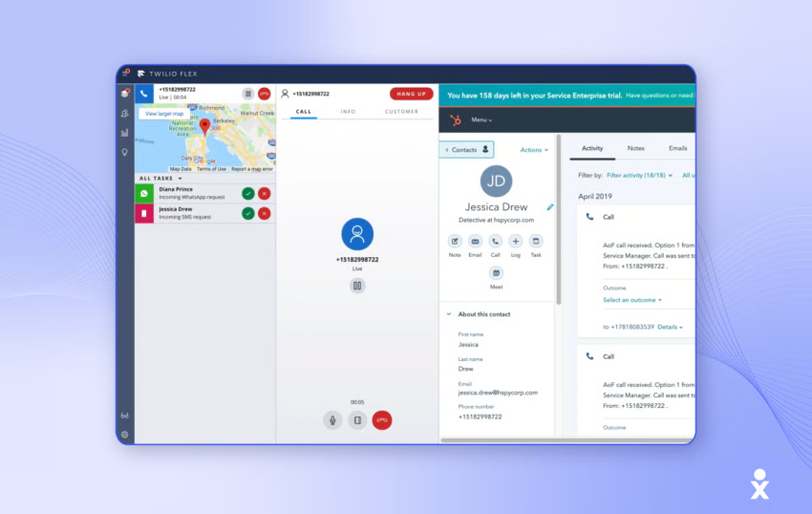This screenshot has height=514, width=812.
Task: Switch to the CALL tab
Action: coord(304,112)
